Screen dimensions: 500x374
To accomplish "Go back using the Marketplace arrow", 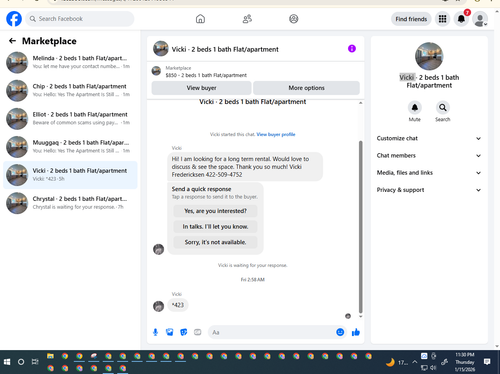I will point(12,41).
